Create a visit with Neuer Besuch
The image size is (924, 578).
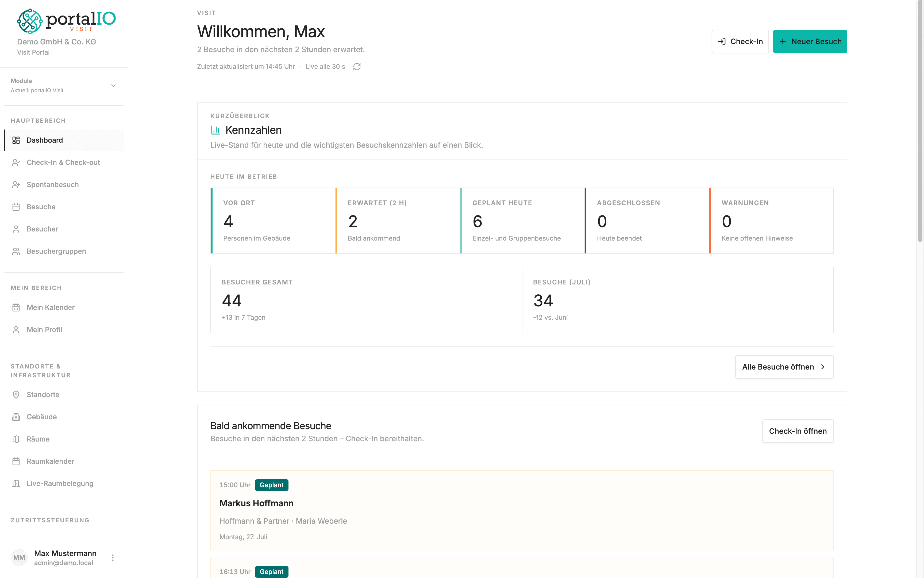[810, 41]
